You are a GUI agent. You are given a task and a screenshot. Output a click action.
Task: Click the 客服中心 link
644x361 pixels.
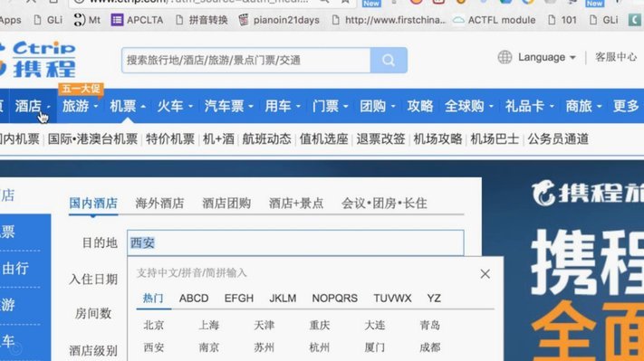(616, 57)
